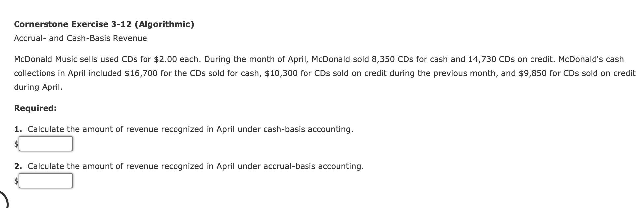Click the Required: label

tap(35, 108)
